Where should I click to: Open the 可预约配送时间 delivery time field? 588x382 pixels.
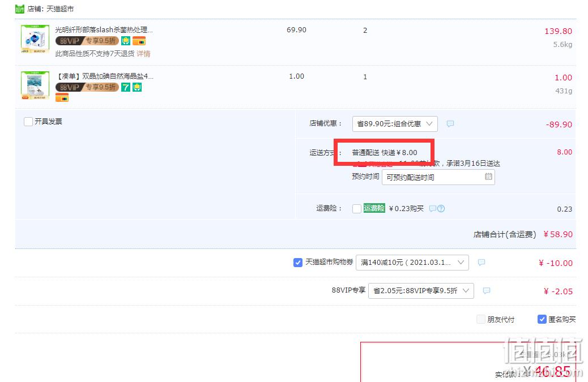point(438,177)
